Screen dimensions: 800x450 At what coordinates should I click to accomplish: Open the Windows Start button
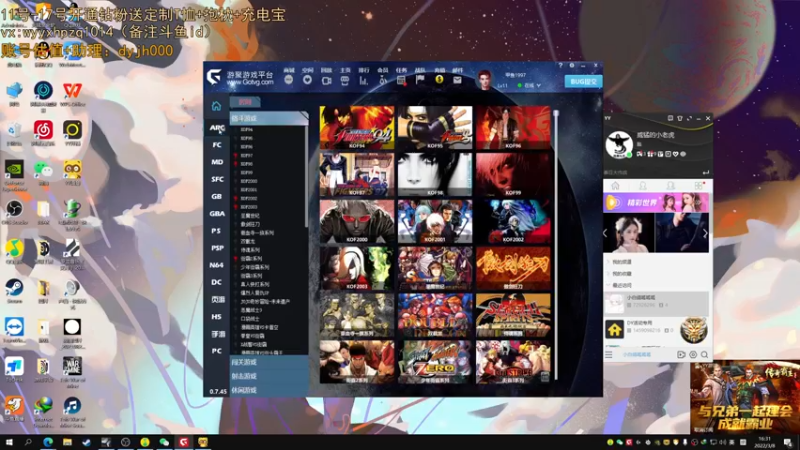tap(9, 442)
